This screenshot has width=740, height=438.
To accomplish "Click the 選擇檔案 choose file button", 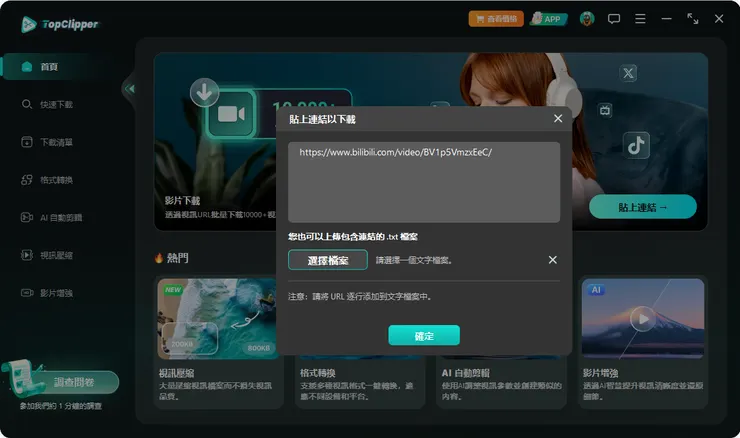I will coord(328,260).
